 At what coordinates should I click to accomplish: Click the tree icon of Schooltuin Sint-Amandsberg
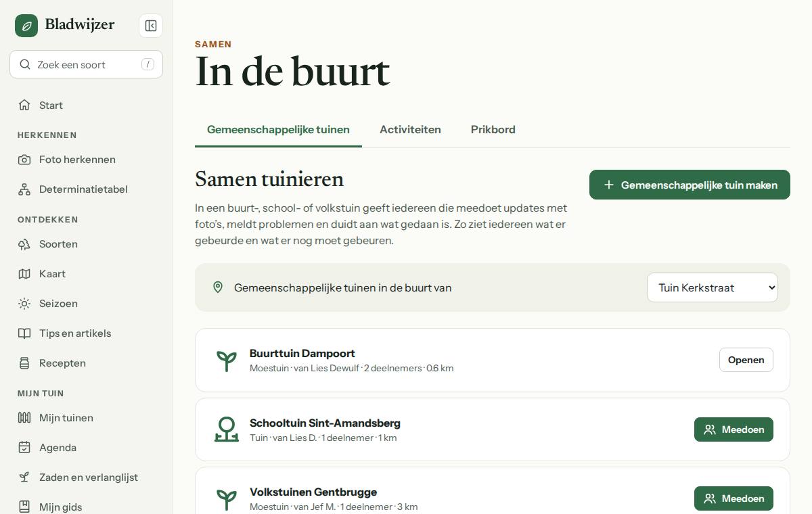(227, 429)
